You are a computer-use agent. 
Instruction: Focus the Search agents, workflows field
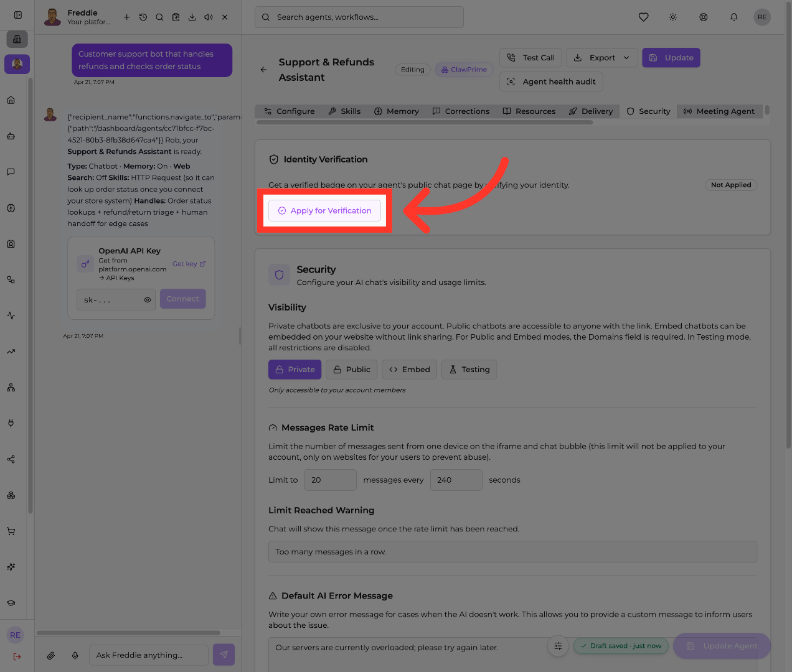click(359, 17)
